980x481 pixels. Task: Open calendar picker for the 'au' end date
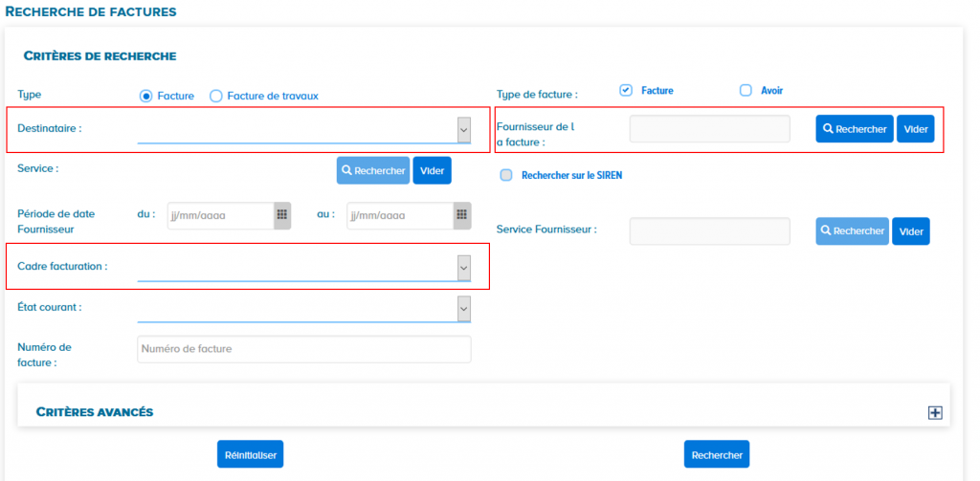461,215
